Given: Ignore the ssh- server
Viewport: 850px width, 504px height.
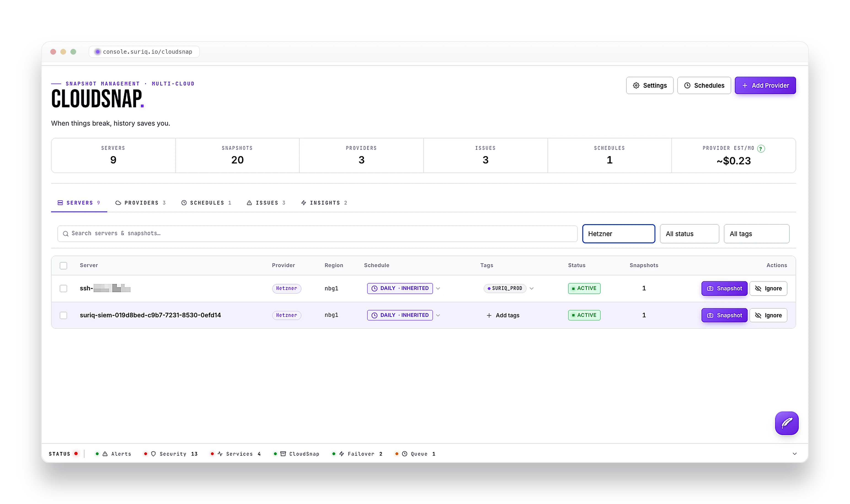Looking at the screenshot, I should tap(768, 288).
